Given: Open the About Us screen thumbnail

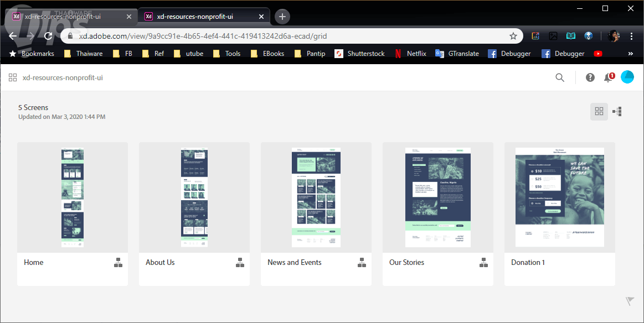Looking at the screenshot, I should [194, 197].
